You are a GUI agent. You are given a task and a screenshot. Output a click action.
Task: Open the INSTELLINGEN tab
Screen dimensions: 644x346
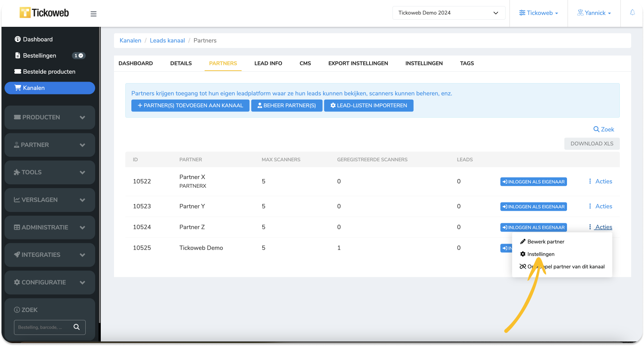click(x=424, y=63)
